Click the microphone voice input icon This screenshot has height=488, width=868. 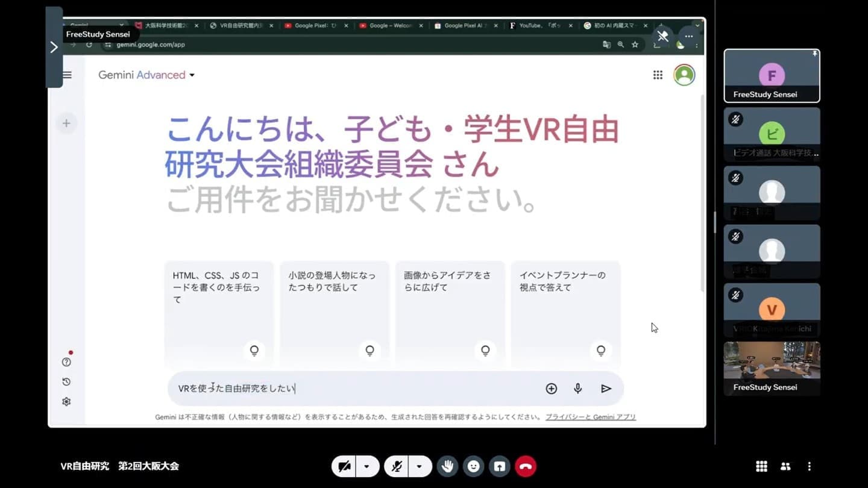pos(577,389)
